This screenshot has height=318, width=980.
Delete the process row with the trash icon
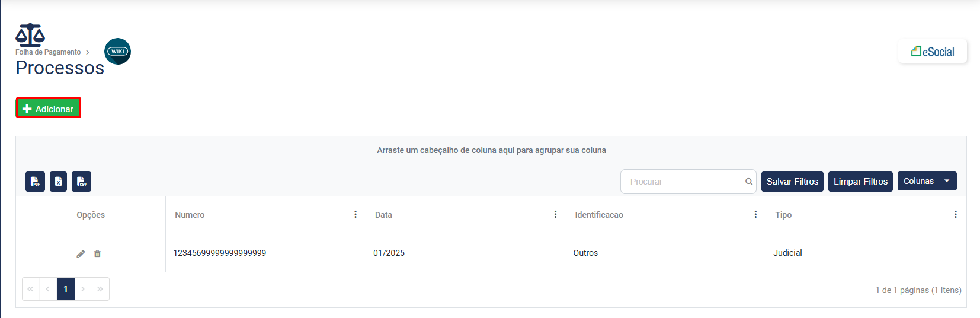[98, 254]
